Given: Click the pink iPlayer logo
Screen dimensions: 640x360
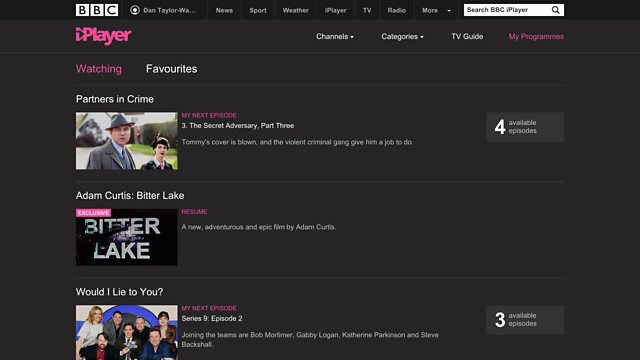Looking at the screenshot, I should pos(103,36).
